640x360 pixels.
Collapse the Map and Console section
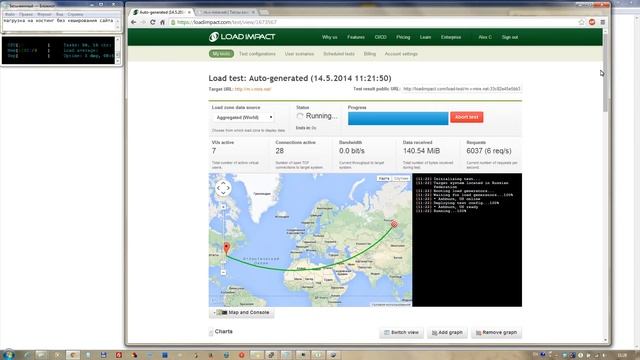click(x=242, y=313)
